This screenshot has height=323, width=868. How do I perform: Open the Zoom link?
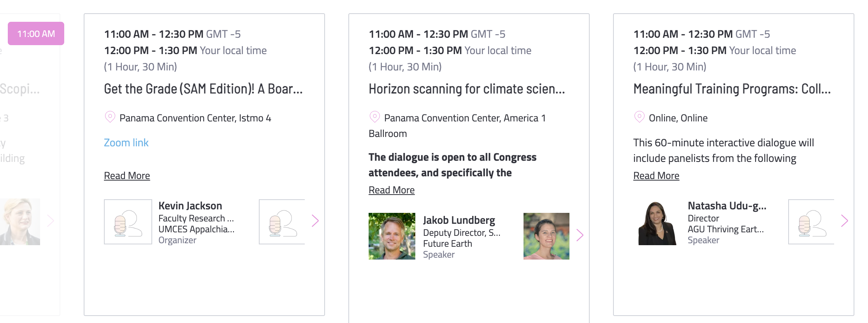point(126,142)
